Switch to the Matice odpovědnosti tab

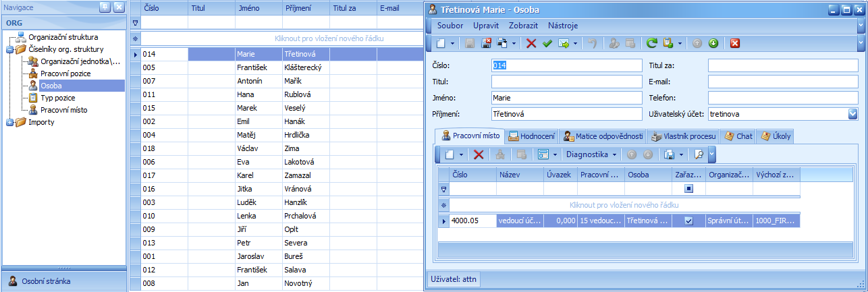tap(603, 136)
